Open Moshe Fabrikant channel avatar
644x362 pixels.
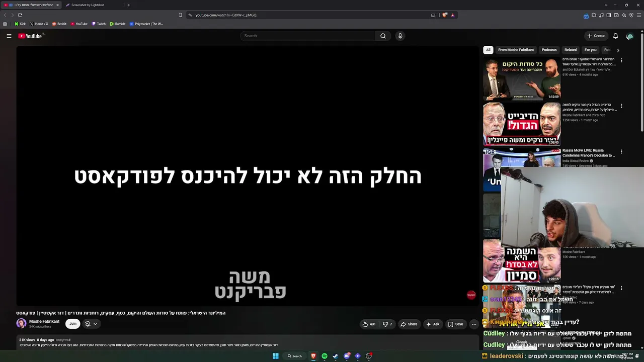click(21, 324)
